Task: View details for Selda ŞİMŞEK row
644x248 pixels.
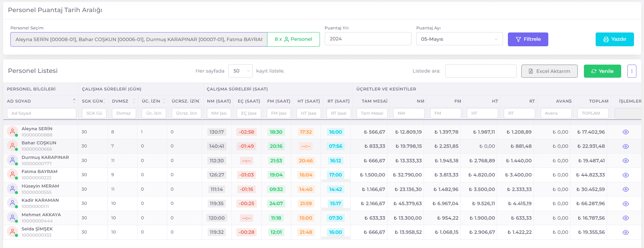Action: (x=625, y=232)
